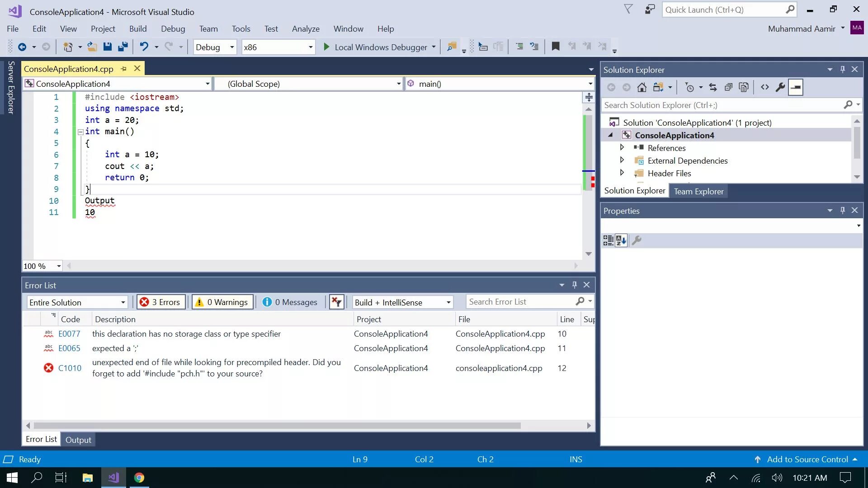
Task: Expand the External Dependencies node
Action: 622,160
